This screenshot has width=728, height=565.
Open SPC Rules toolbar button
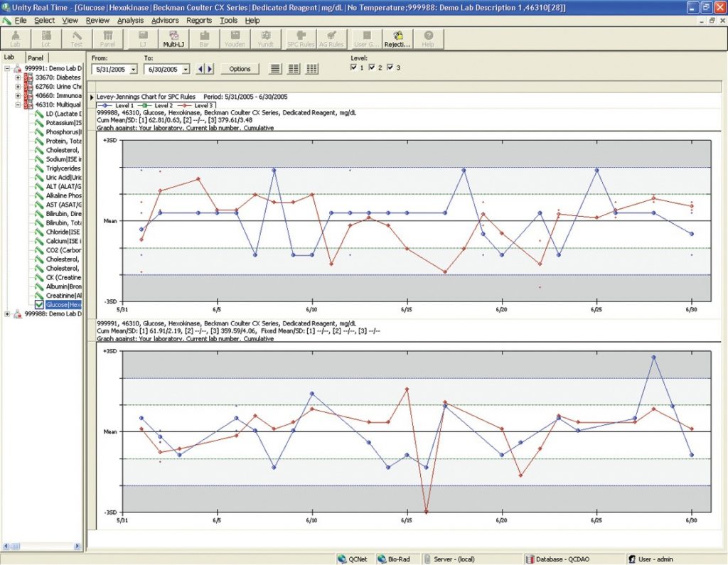click(x=301, y=38)
